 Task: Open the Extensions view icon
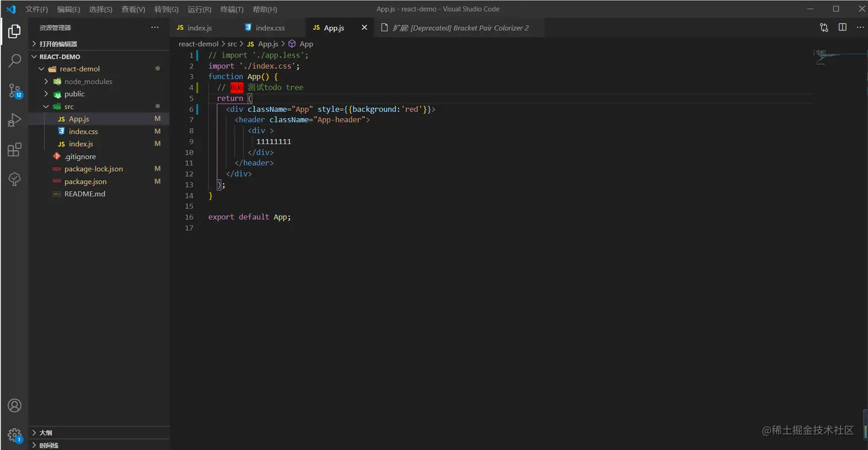click(x=14, y=150)
